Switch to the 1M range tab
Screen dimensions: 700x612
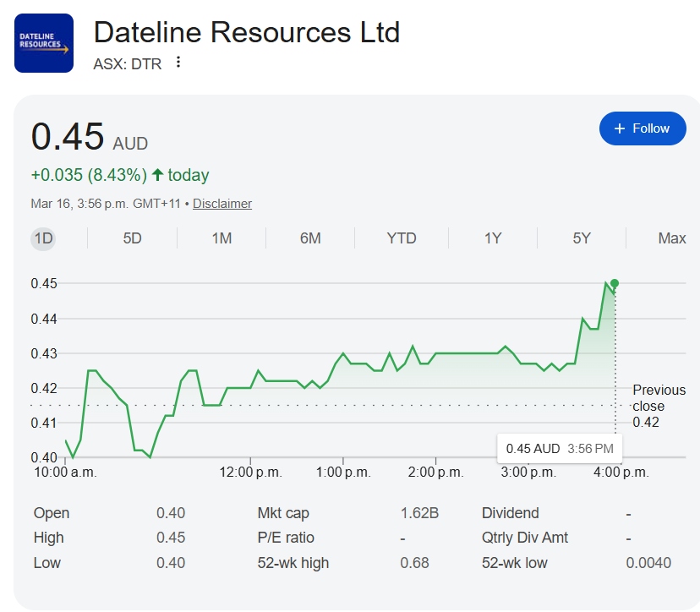221,238
